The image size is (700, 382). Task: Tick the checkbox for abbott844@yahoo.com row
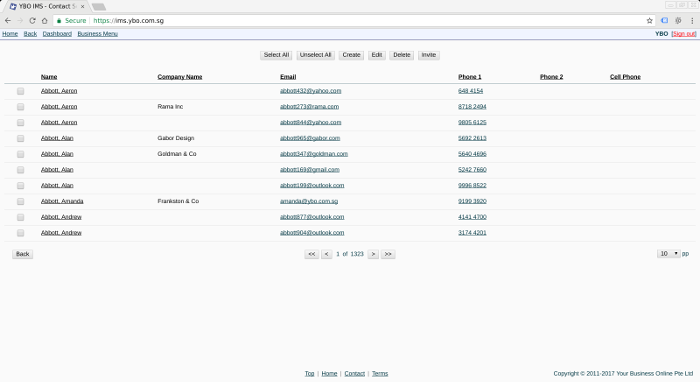click(21, 122)
